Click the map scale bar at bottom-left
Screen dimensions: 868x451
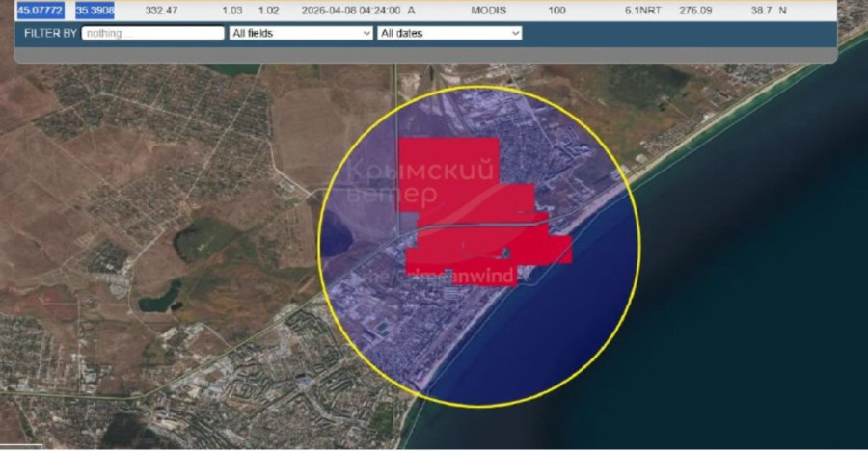[21, 445]
